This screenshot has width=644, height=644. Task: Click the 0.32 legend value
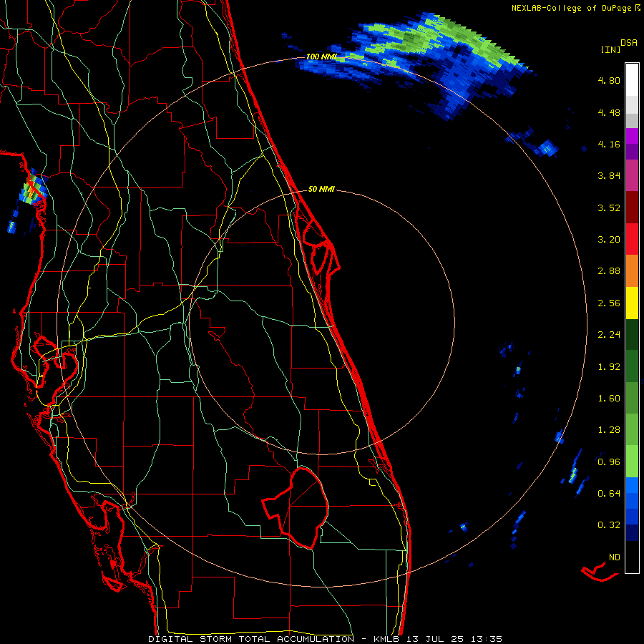click(x=609, y=525)
